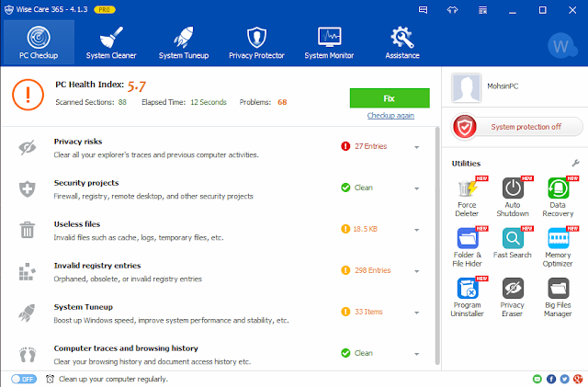Expand the System Tuneup row arrow

(x=416, y=313)
